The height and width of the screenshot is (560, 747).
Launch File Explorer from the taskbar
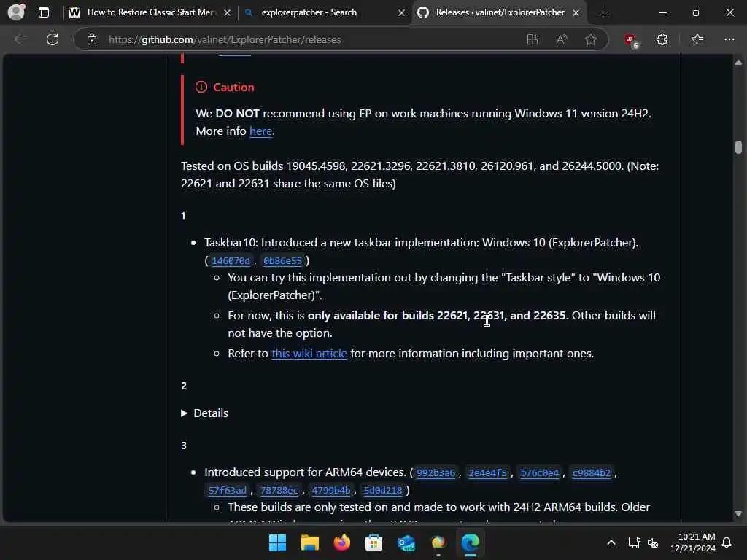(x=309, y=542)
